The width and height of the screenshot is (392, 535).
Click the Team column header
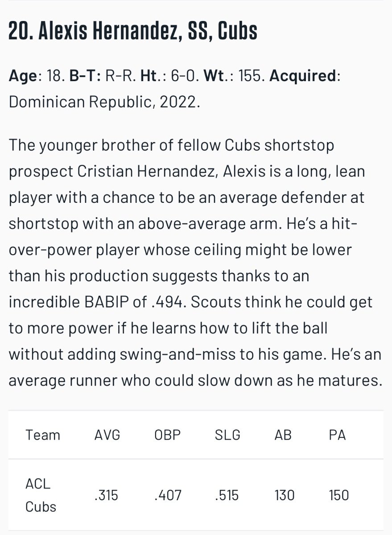[43, 435]
